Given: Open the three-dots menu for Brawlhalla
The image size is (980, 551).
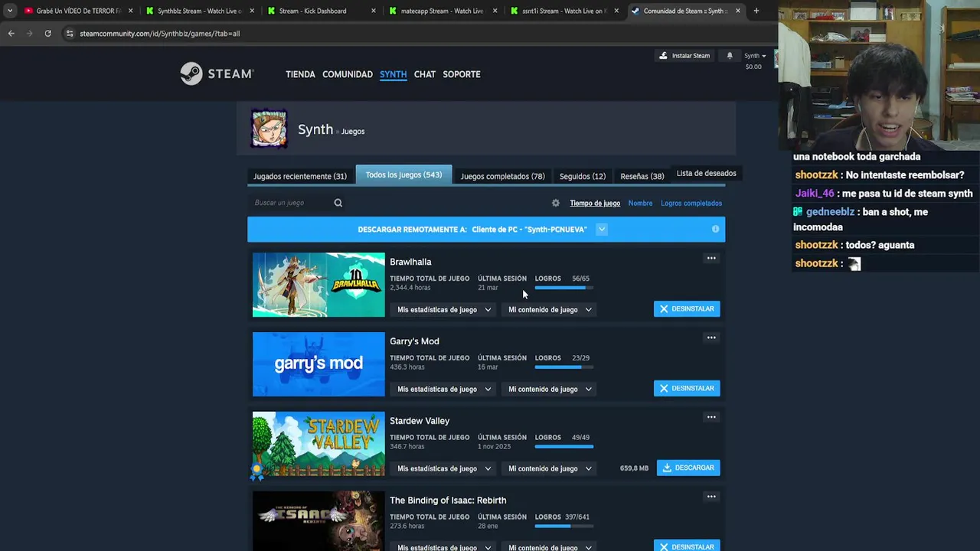Looking at the screenshot, I should [711, 258].
